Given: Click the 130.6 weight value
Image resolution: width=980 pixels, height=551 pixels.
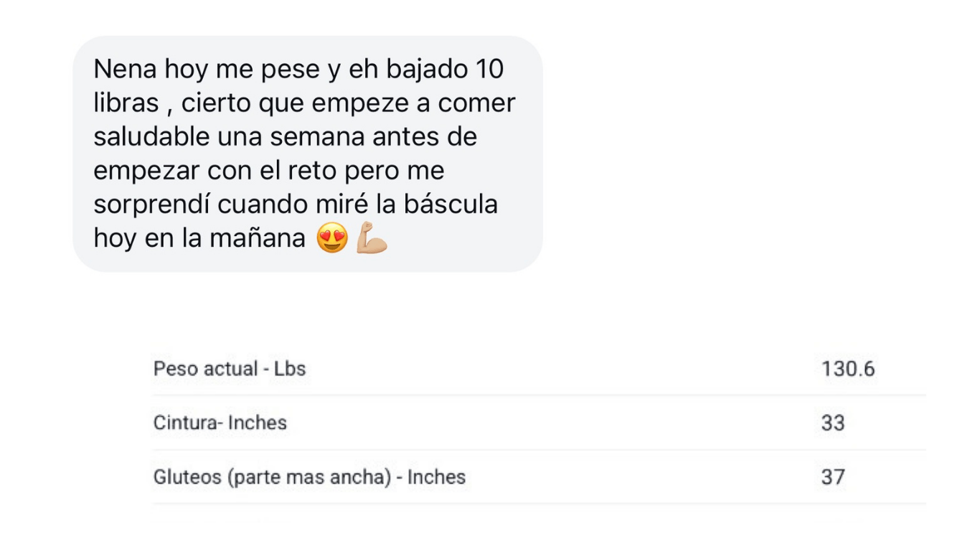Looking at the screenshot, I should tap(848, 369).
